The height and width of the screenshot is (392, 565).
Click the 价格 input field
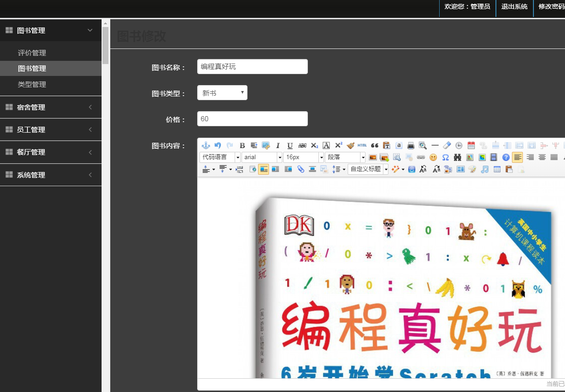(x=253, y=118)
